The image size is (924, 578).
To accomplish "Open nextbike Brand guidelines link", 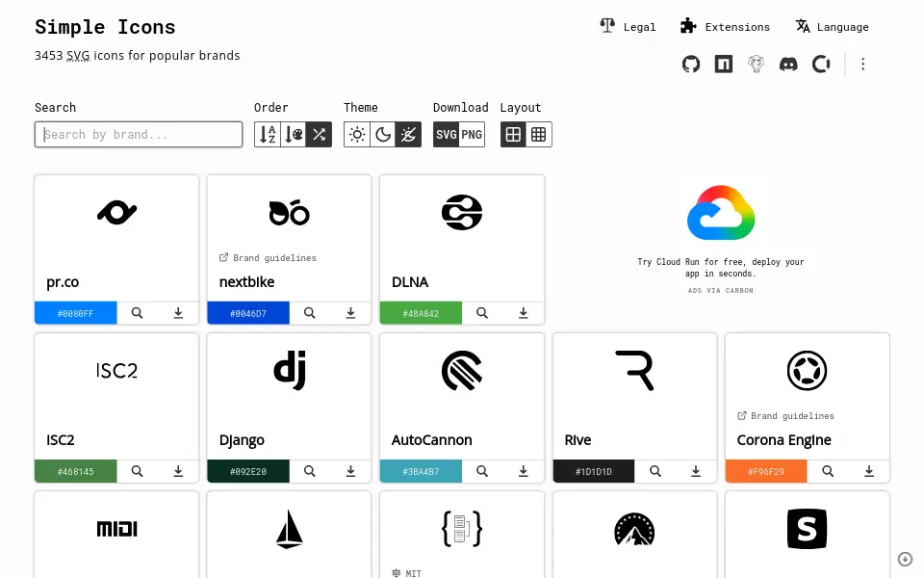I will [x=268, y=258].
